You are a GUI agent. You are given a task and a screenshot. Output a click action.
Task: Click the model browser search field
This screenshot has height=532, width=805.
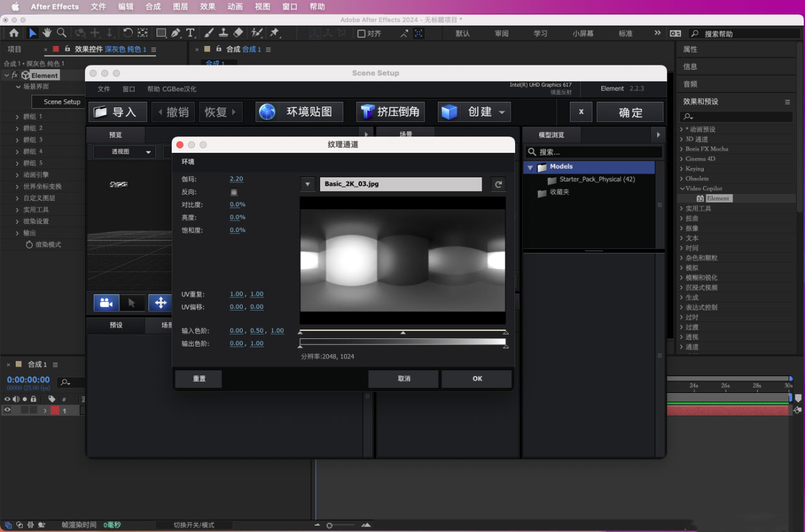594,152
